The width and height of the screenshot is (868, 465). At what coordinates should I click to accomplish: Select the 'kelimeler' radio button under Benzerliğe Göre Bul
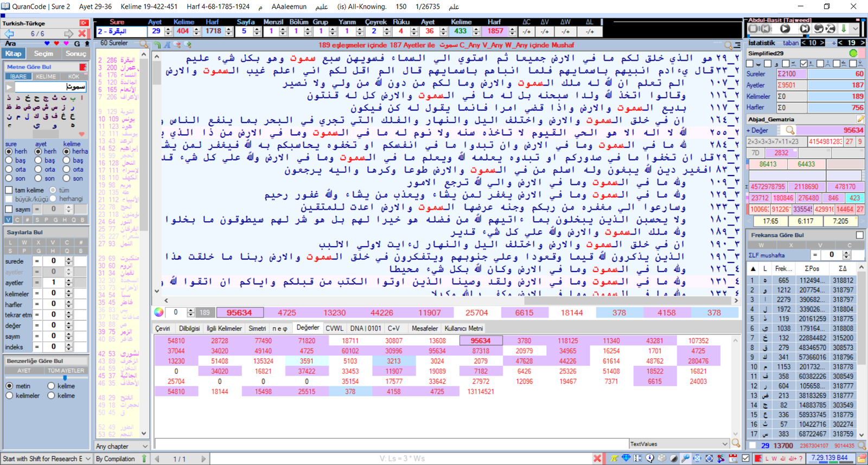[x=9, y=396]
